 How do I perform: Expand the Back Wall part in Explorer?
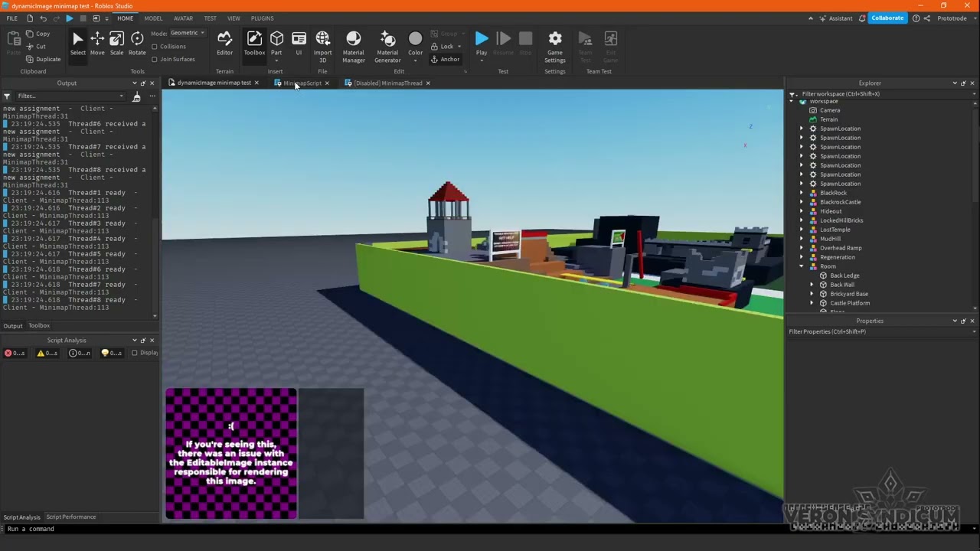[812, 285]
